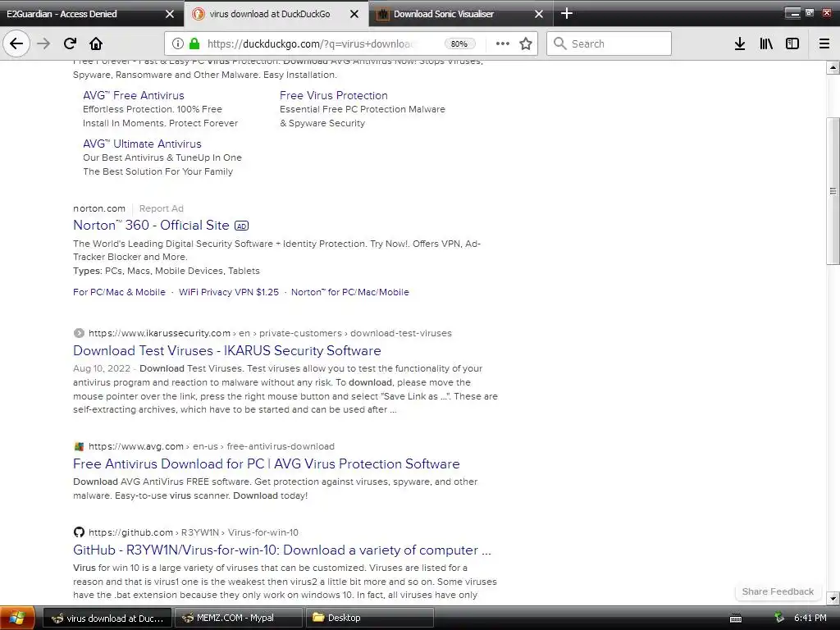Open the Windows Start button
This screenshot has width=840, height=630.
coord(17,618)
